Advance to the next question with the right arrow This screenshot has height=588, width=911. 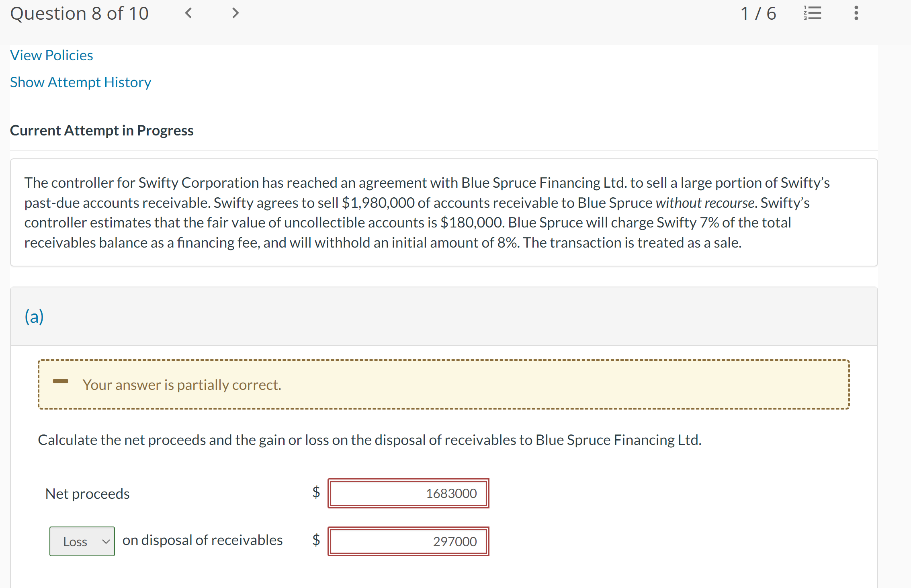click(235, 13)
